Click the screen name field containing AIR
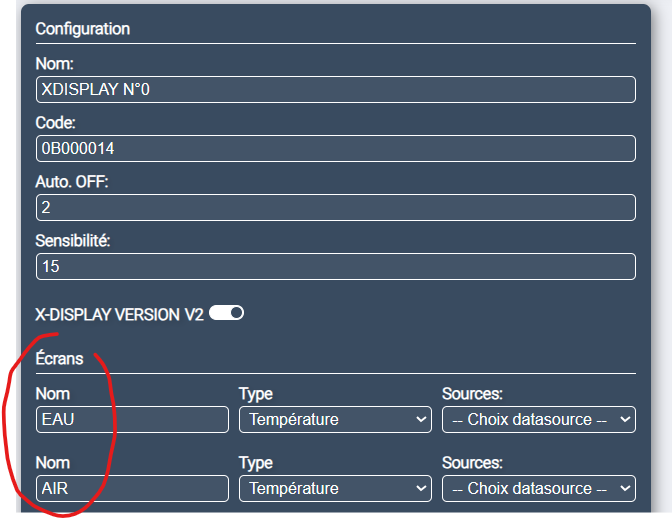This screenshot has height=518, width=672. 132,489
